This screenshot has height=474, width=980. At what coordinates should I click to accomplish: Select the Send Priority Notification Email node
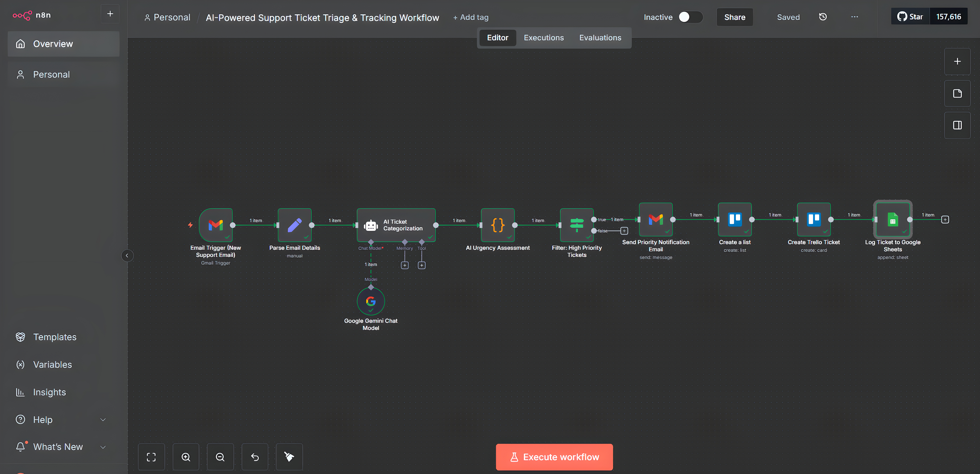(x=656, y=220)
